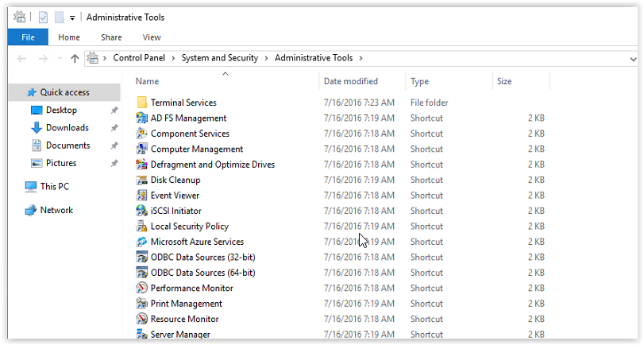Select This PC in navigation pane
644x345 pixels.
click(x=55, y=187)
